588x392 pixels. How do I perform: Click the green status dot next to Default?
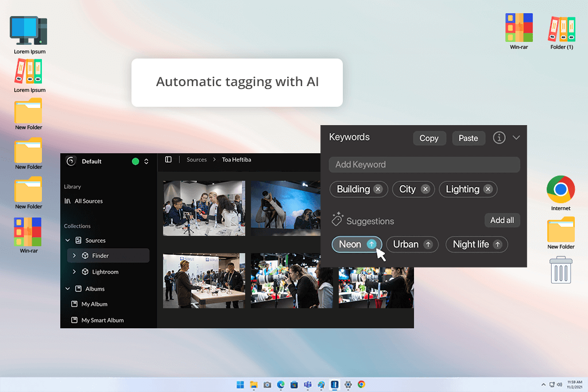(136, 161)
